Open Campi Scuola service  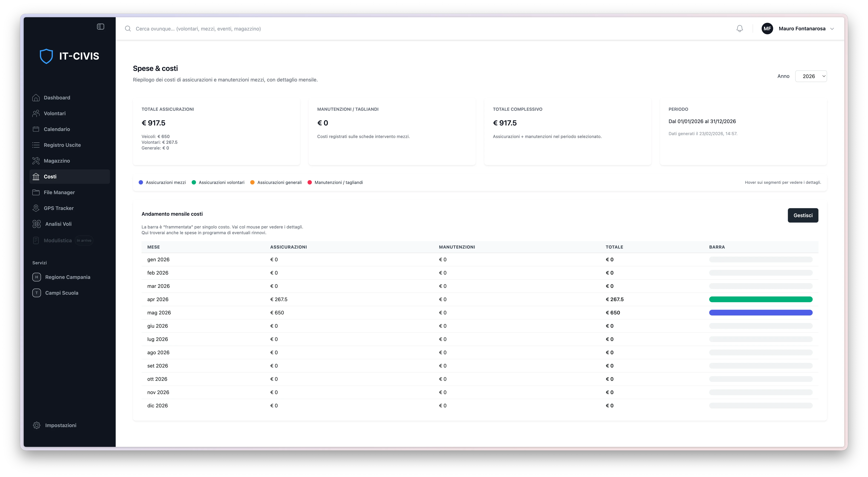(x=70, y=293)
